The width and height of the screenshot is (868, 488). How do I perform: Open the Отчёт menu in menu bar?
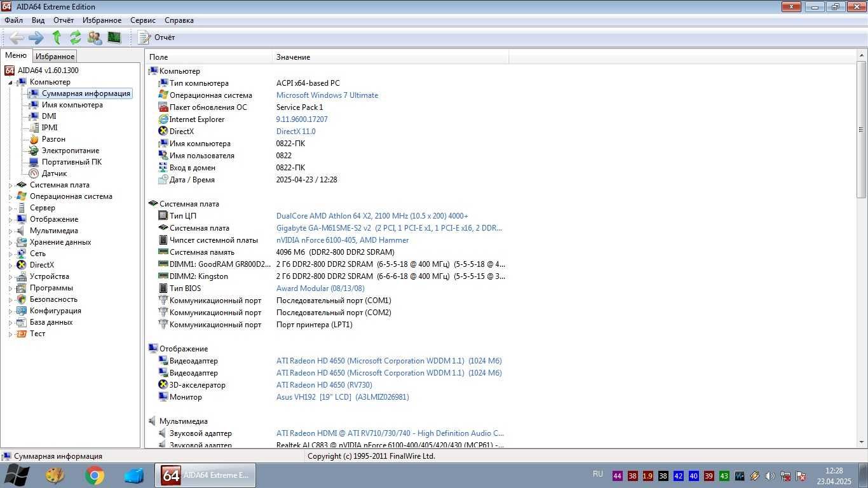coord(64,20)
